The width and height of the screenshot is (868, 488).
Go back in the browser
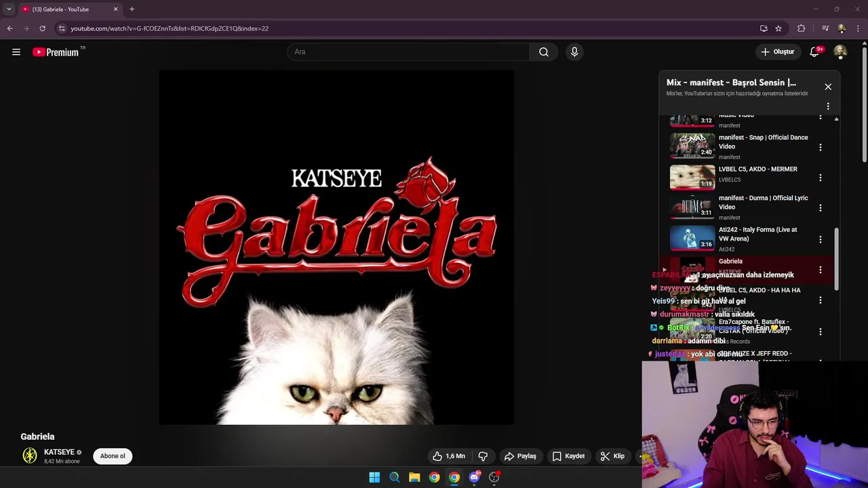(9, 28)
